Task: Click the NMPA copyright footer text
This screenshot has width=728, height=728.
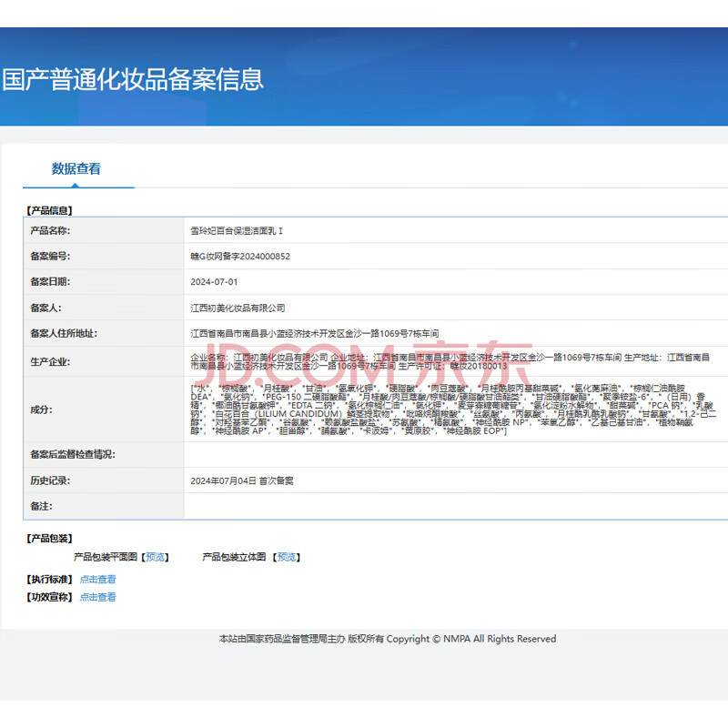Action: point(387,639)
